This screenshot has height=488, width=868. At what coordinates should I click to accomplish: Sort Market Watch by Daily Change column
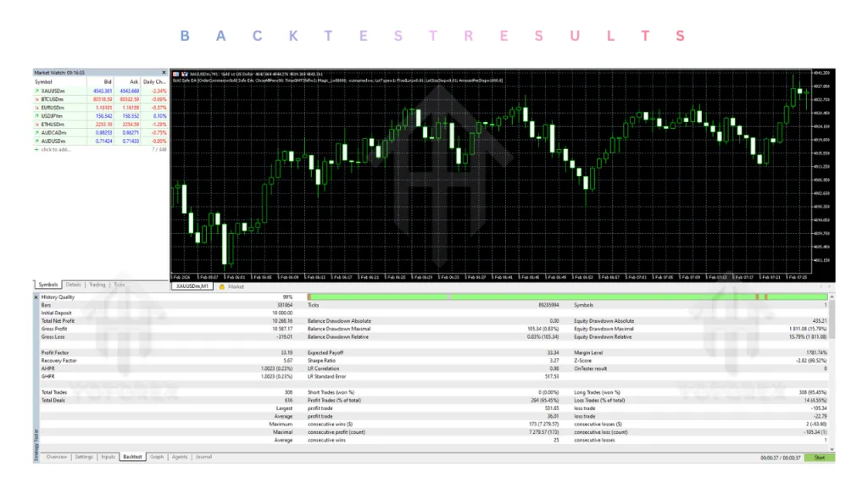(x=154, y=81)
